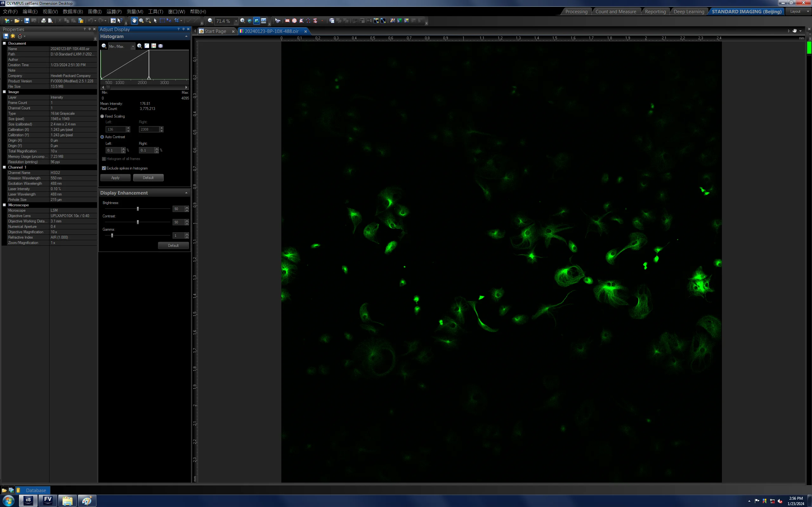812x507 pixels.
Task: Switch to Count and Measure layout tab
Action: (616, 11)
